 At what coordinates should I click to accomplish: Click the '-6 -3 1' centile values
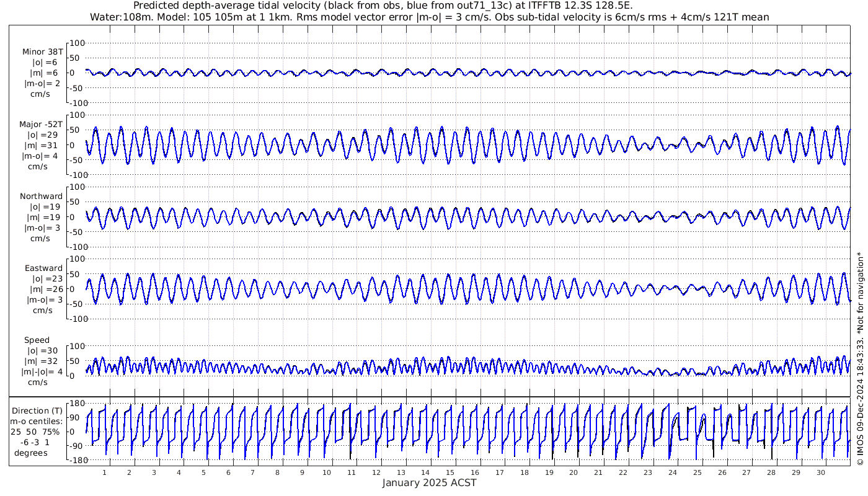(x=35, y=442)
